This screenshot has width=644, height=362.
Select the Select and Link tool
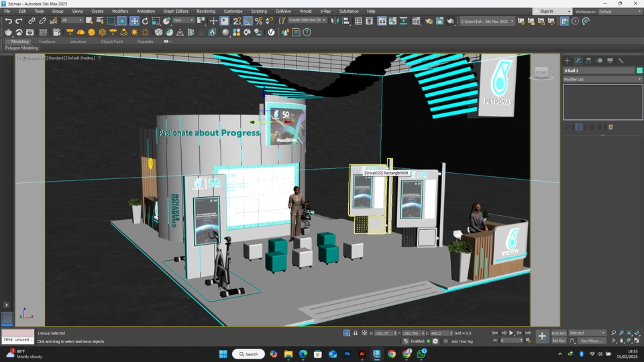tap(32, 21)
